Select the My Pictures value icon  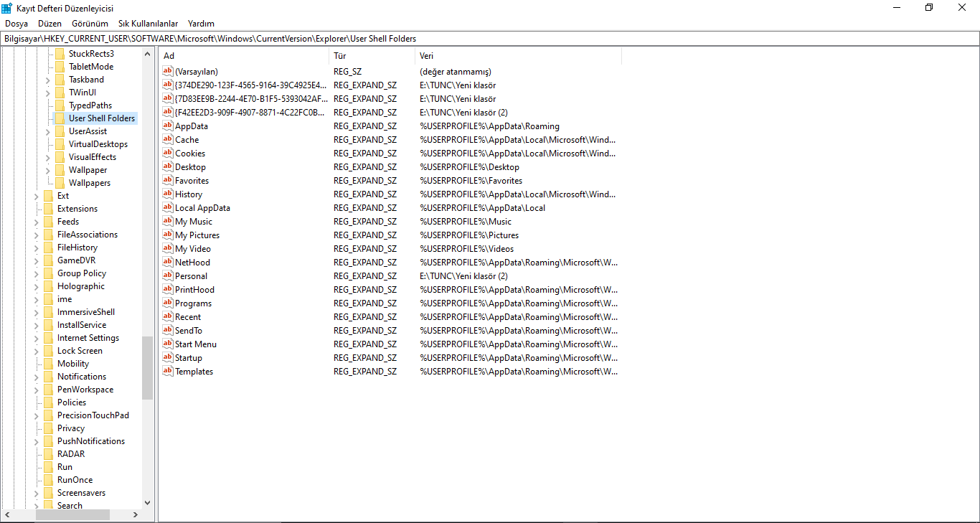pyautogui.click(x=168, y=235)
